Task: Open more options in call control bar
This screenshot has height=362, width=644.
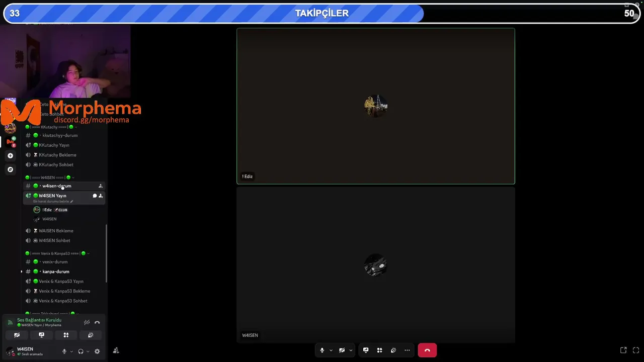Action: click(407, 350)
